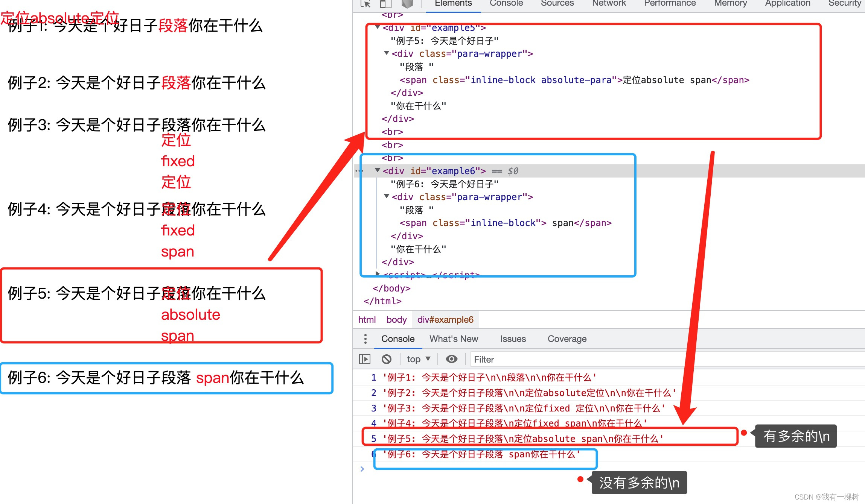Image resolution: width=865 pixels, height=504 pixels.
Task: Select the body breadcrumb
Action: pyautogui.click(x=396, y=319)
